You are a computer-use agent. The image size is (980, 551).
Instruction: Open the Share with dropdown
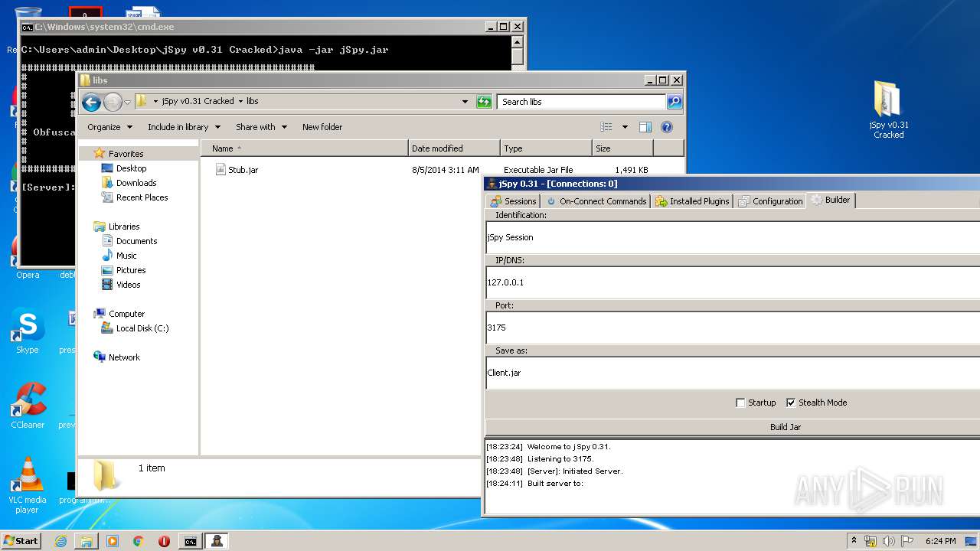tap(261, 127)
